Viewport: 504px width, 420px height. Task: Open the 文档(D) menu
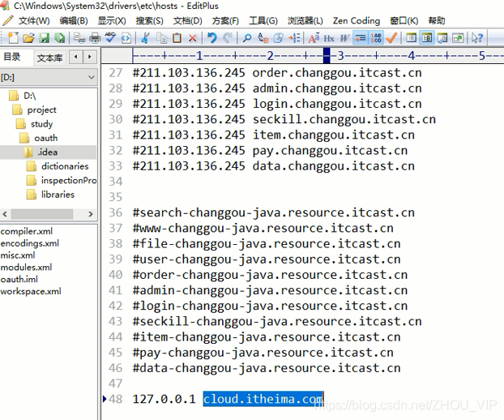click(x=188, y=20)
